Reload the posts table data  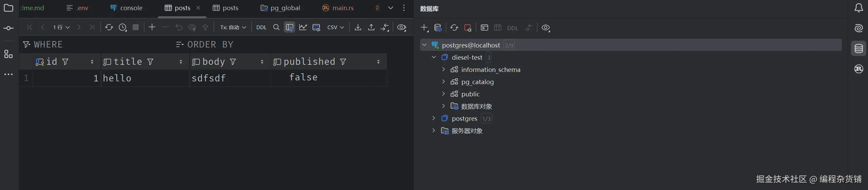click(x=109, y=27)
